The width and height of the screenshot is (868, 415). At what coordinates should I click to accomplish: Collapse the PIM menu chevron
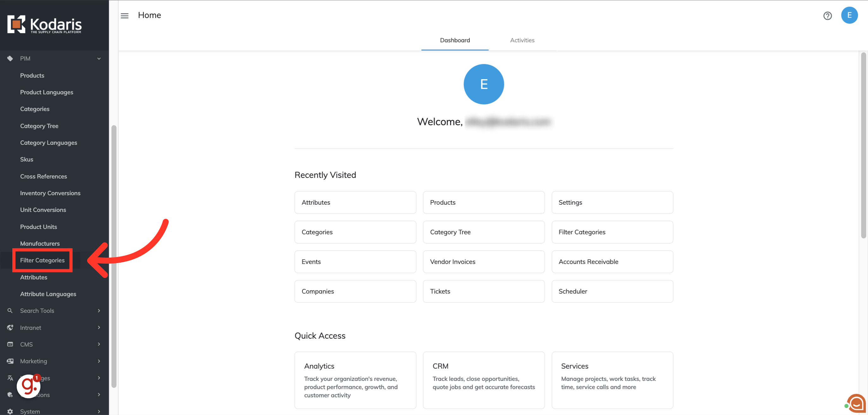(99, 59)
